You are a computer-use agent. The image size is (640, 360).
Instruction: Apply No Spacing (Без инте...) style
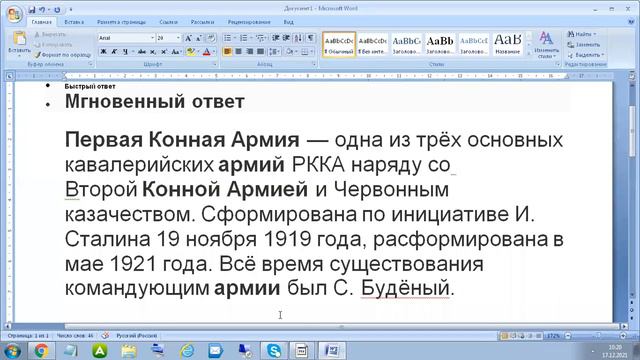[x=373, y=44]
